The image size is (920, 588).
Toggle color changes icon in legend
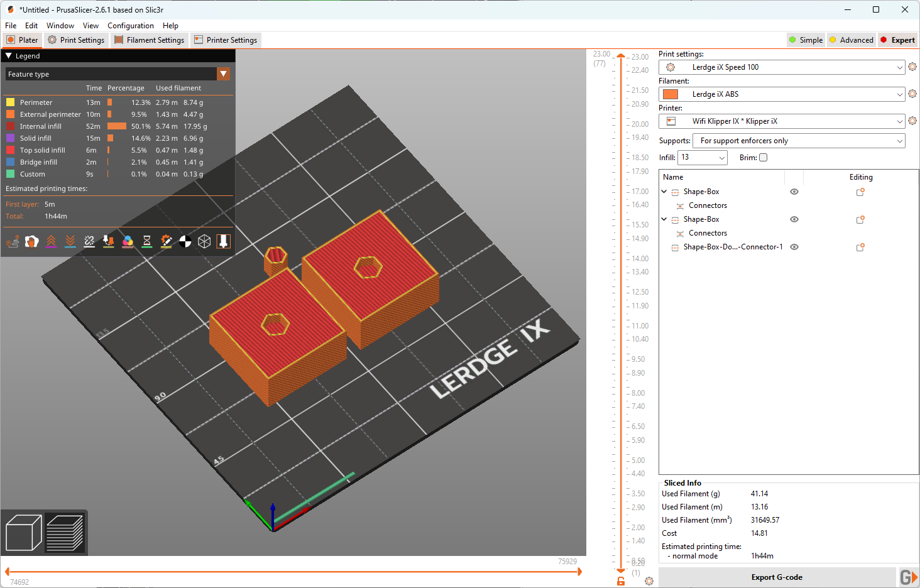coord(128,241)
